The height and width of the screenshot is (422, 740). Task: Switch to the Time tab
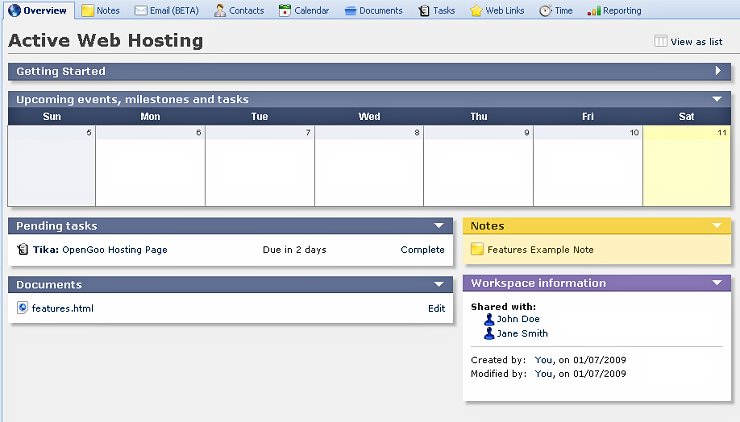[556, 10]
